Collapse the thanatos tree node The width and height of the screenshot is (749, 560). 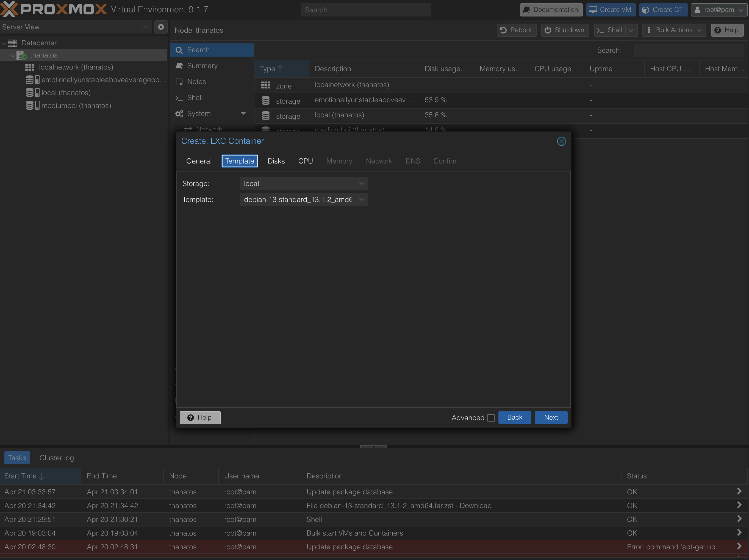(13, 56)
